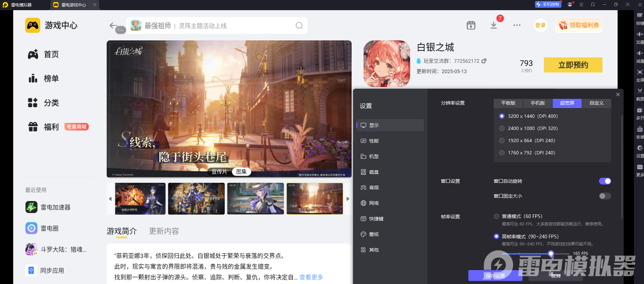The width and height of the screenshot is (644, 284).
Task: Choose 高帧率模式 (90~240 FPS)
Action: (496, 236)
